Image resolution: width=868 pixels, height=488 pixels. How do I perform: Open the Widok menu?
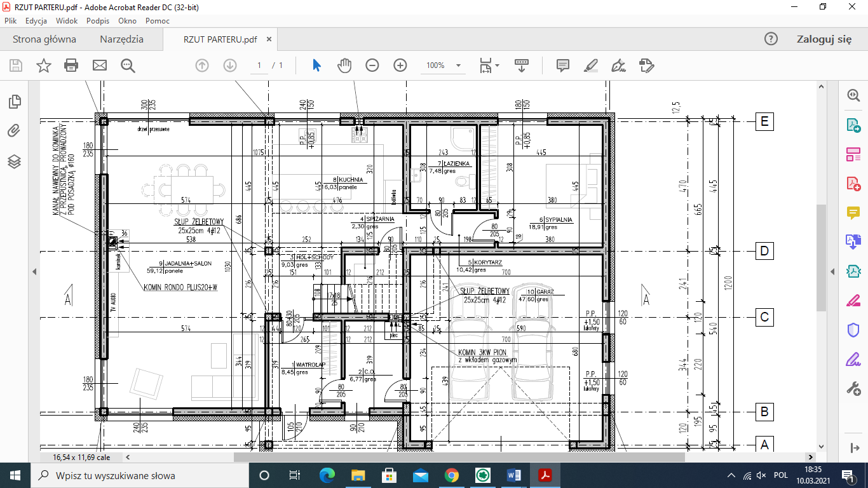click(x=67, y=21)
